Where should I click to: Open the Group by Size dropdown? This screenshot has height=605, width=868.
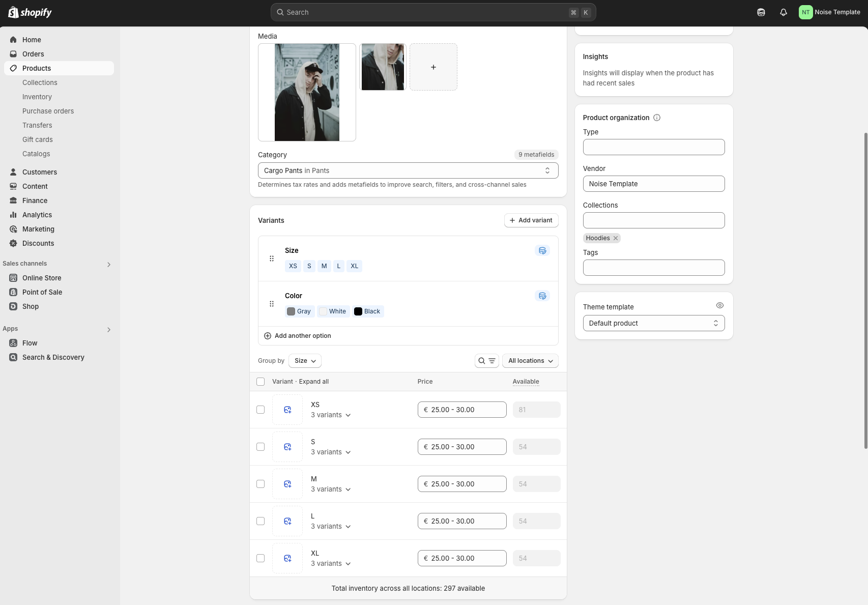coord(305,360)
